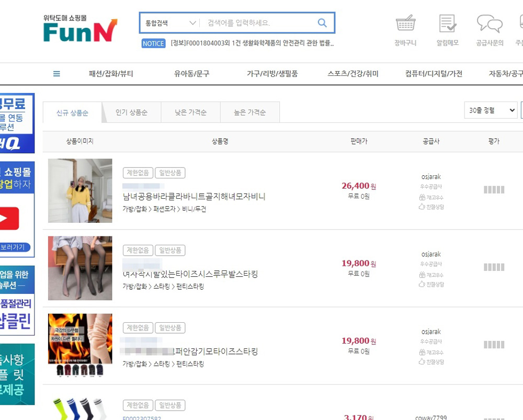Open the 패션/잡화/뷰티 menu
The height and width of the screenshot is (420, 523).
pos(111,74)
